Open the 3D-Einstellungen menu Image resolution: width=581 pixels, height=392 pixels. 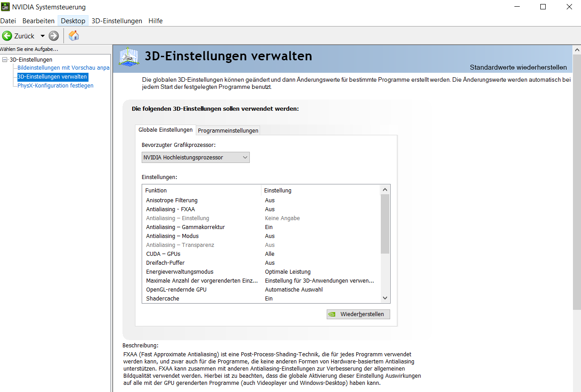click(x=117, y=21)
